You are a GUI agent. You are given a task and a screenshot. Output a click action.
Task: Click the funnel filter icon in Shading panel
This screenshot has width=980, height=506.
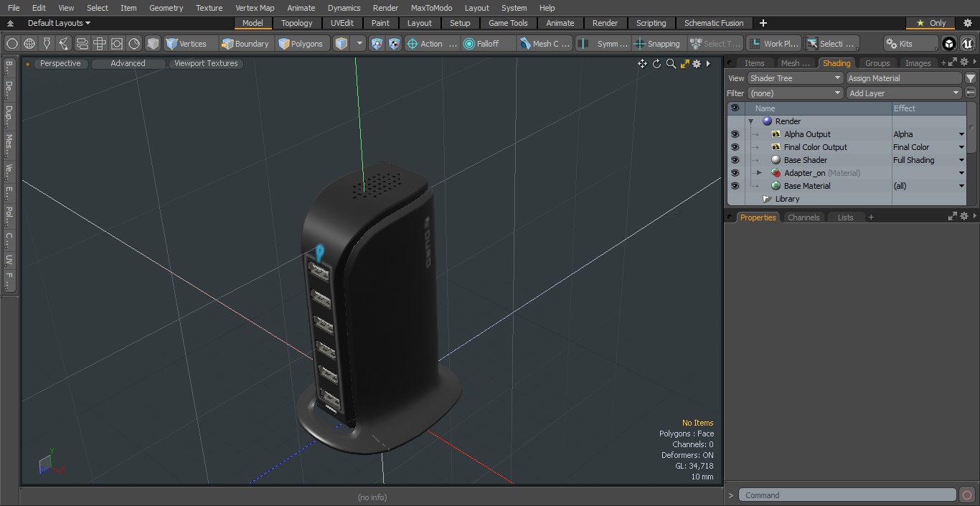[971, 78]
